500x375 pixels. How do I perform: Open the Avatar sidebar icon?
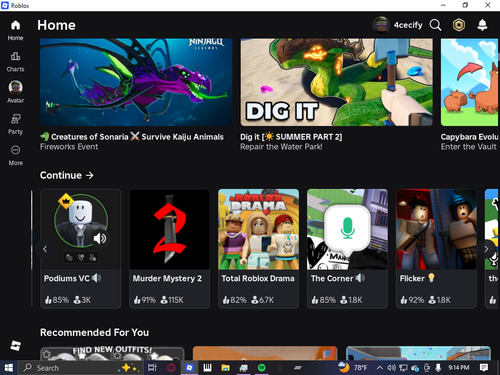(x=15, y=87)
